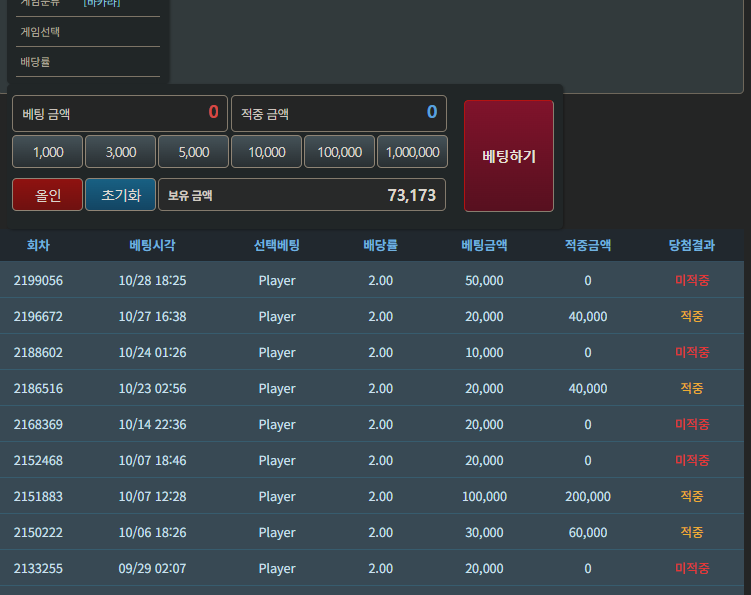Click bet time 10/24 01:26
The height and width of the screenshot is (595, 751).
pyautogui.click(x=152, y=352)
